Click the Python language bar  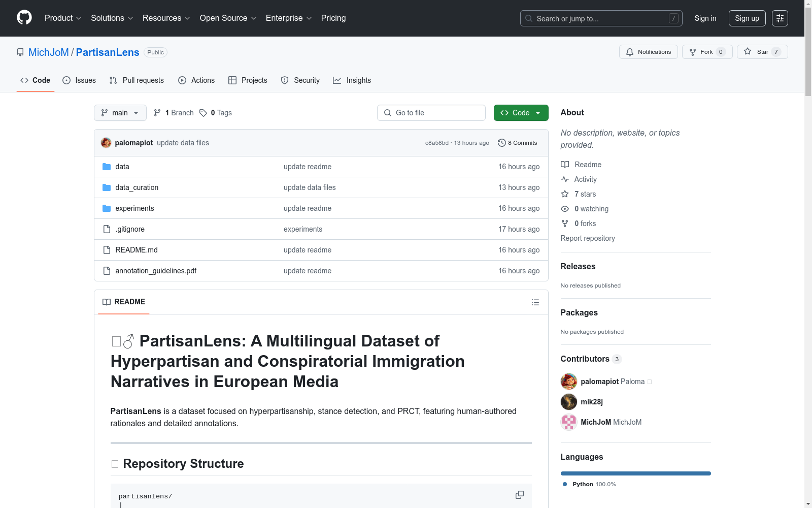636,473
